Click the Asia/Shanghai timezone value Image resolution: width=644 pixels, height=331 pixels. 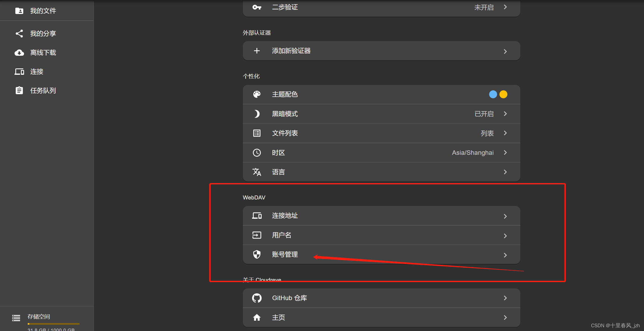[x=472, y=153]
